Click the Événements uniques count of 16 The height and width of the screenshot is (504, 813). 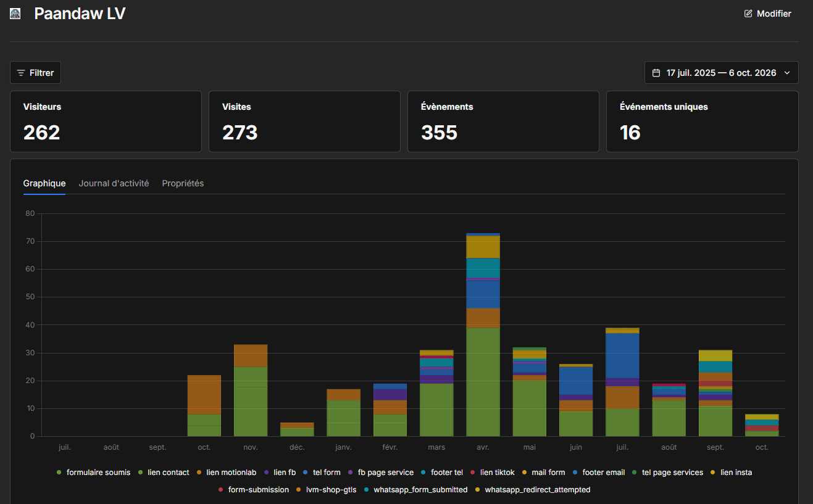point(630,132)
